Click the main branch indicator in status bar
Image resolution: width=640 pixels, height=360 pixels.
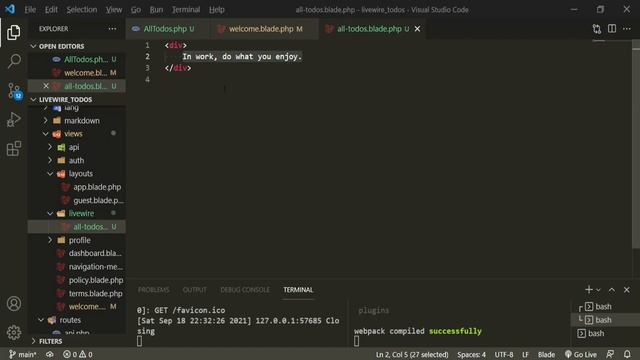coord(22,354)
